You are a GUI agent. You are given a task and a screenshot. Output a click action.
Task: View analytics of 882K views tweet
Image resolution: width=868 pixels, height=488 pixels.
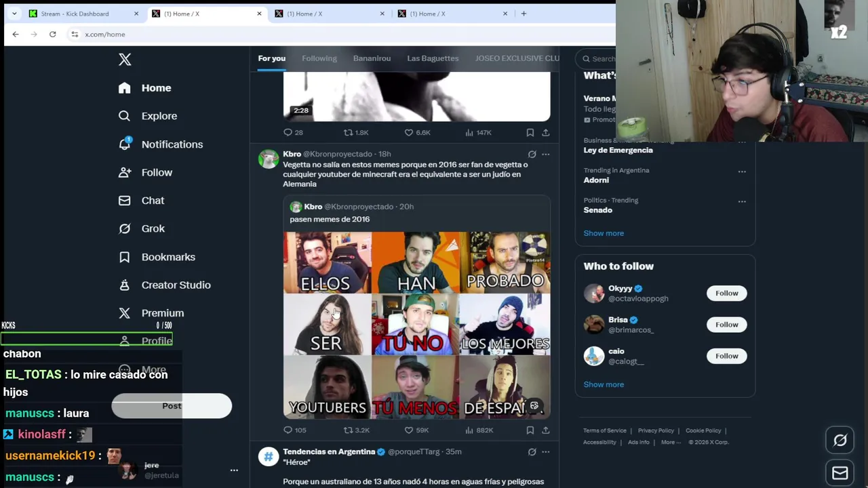pos(479,430)
